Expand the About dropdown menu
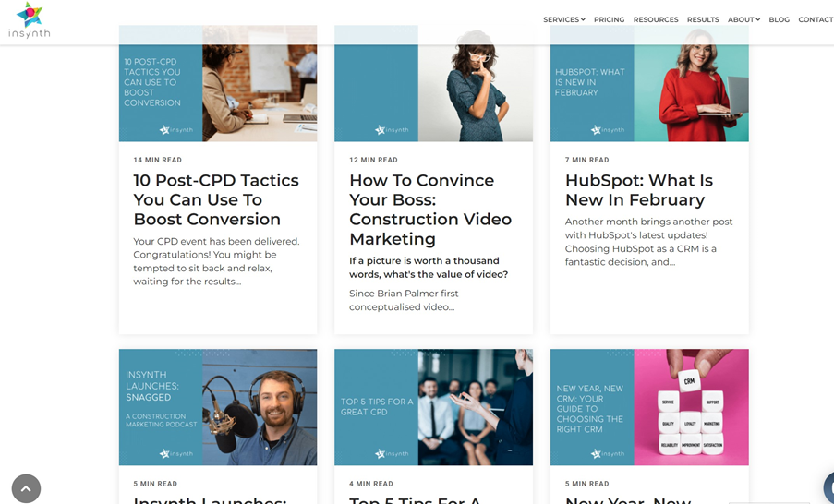 (x=743, y=19)
